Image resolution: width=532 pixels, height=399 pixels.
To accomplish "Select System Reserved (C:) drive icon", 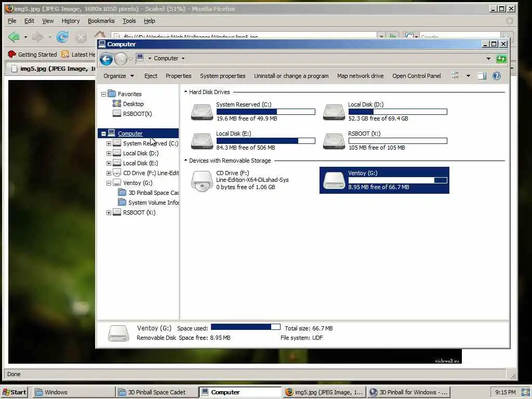I will (202, 112).
